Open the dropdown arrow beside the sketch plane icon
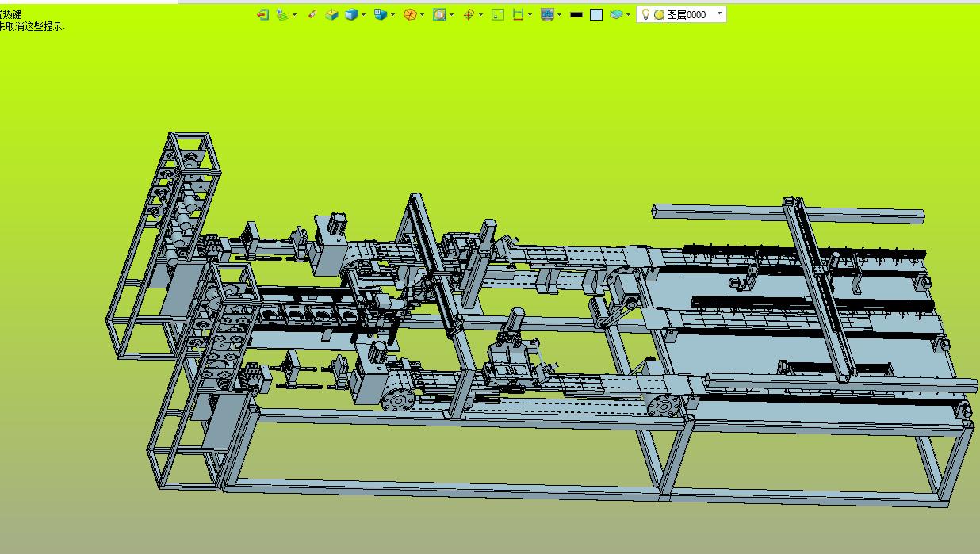Image resolution: width=980 pixels, height=554 pixels. click(x=295, y=14)
